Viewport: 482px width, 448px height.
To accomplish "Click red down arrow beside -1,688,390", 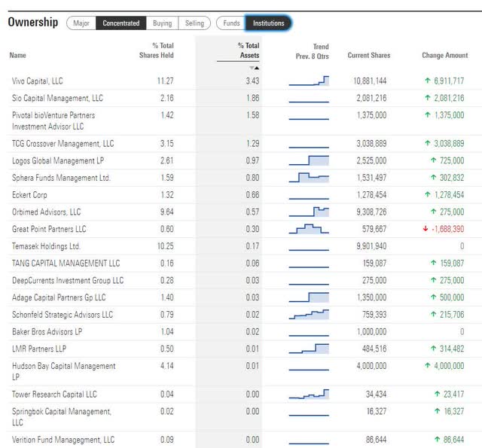I will tap(426, 229).
